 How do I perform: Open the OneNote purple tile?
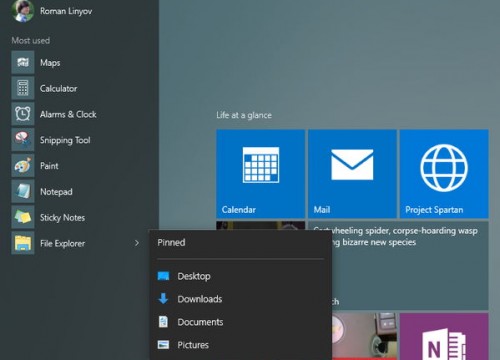click(x=444, y=336)
